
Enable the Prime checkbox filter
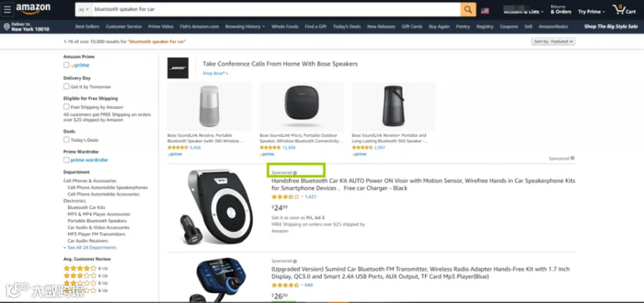tap(66, 65)
